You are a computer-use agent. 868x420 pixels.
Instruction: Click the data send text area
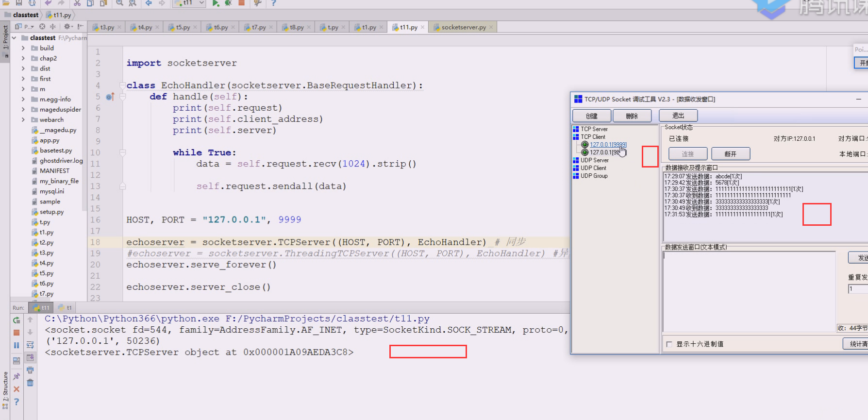[x=749, y=291]
